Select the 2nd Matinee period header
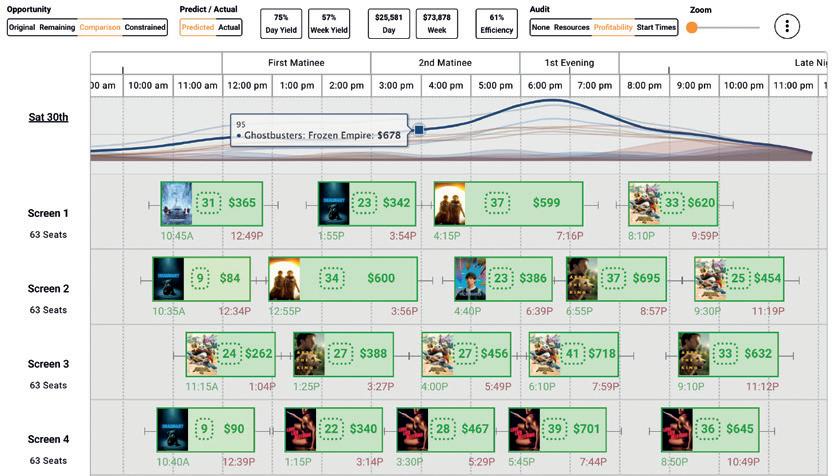This screenshot has width=837, height=476. (x=445, y=63)
